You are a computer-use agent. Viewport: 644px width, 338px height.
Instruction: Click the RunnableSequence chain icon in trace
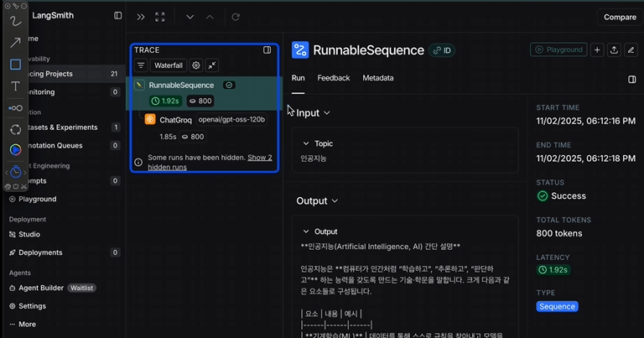pyautogui.click(x=139, y=85)
